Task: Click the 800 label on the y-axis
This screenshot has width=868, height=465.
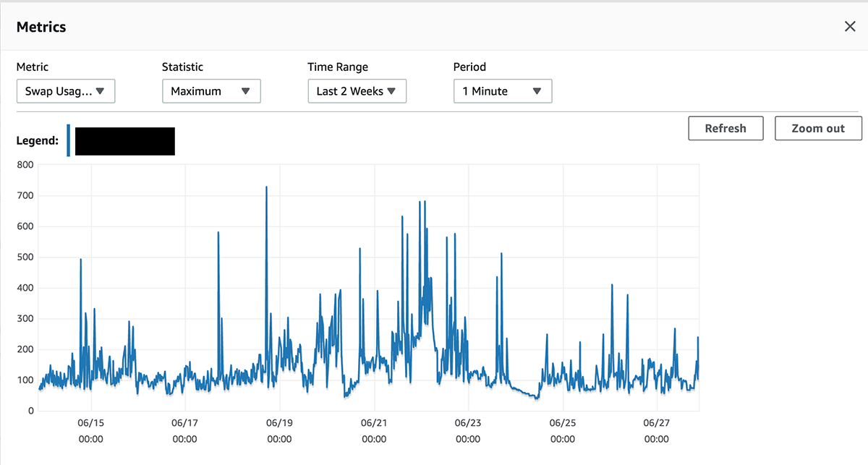Action: [x=25, y=165]
